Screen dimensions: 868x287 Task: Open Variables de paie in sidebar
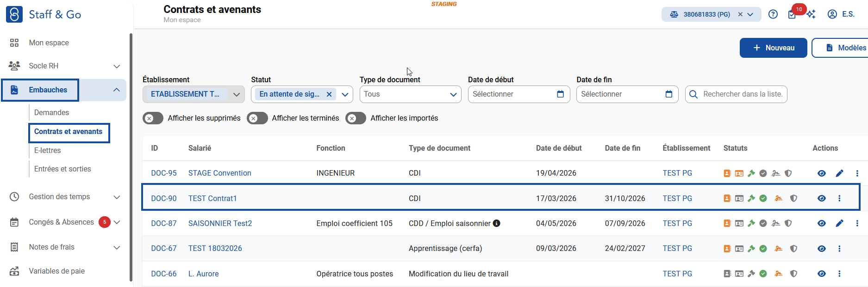point(56,271)
